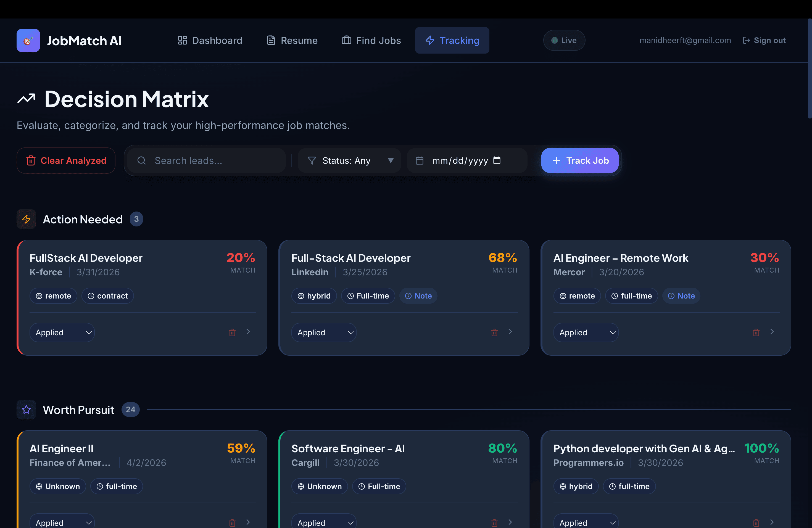
Task: Click the Clear Analyzed button
Action: [66, 161]
